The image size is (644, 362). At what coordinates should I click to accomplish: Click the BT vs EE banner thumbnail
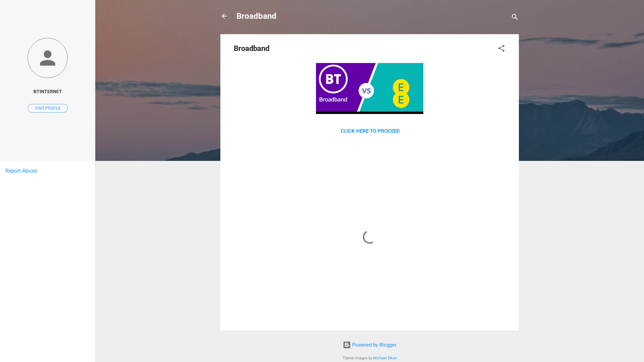coord(369,88)
